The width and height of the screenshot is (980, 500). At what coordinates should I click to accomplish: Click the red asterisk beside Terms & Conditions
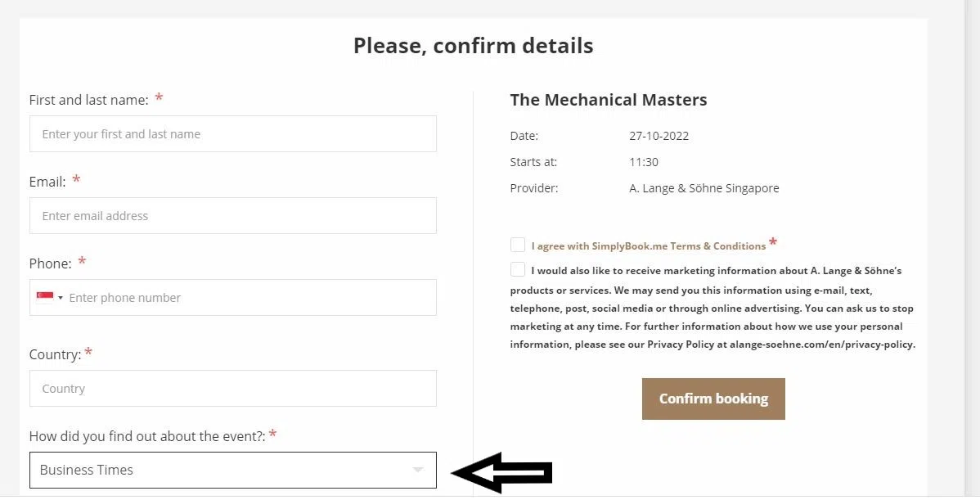pos(773,242)
